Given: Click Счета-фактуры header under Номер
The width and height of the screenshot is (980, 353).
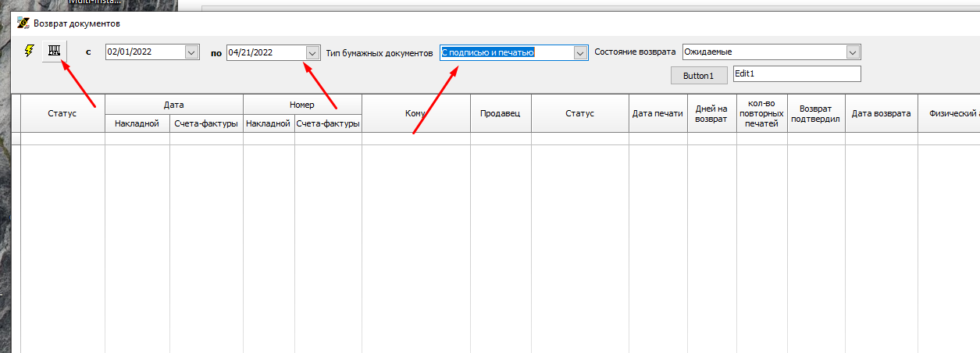Looking at the screenshot, I should (328, 123).
